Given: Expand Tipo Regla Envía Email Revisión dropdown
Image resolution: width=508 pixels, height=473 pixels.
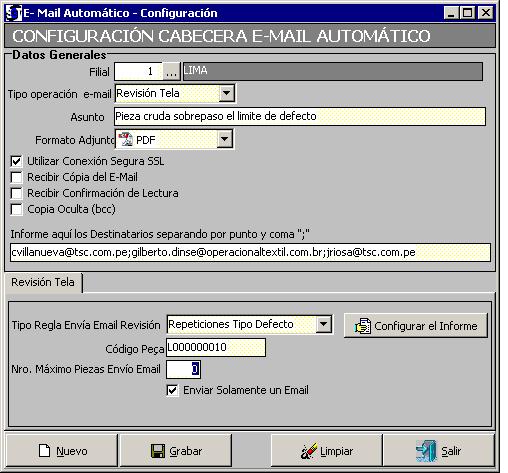Looking at the screenshot, I should click(324, 324).
